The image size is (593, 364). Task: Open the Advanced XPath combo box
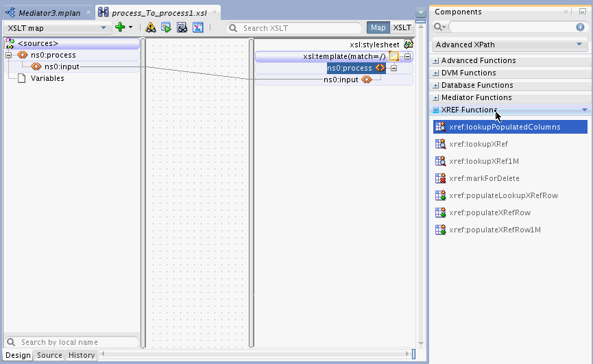point(509,45)
